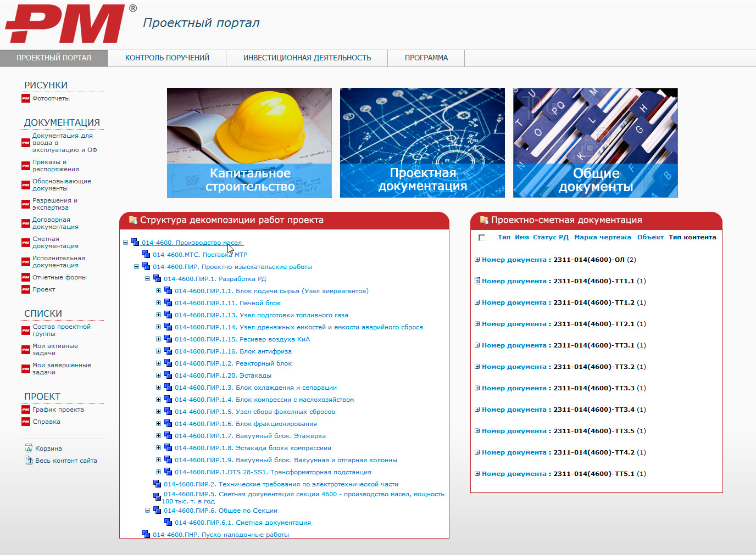This screenshot has width=756, height=555.
Task: Open Документация для ввода в эксплуатацию link
Action: 65,143
